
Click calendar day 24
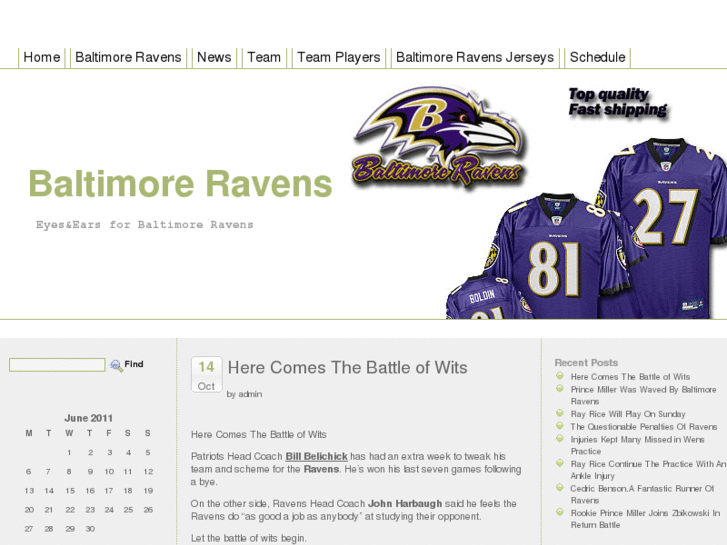coord(109,510)
